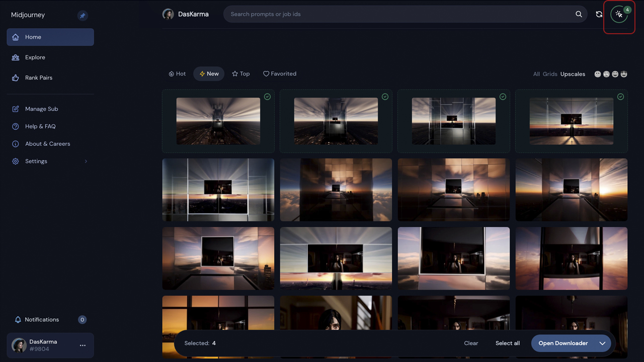
Task: Open the first selected thumbnail in top row
Action: [218, 121]
